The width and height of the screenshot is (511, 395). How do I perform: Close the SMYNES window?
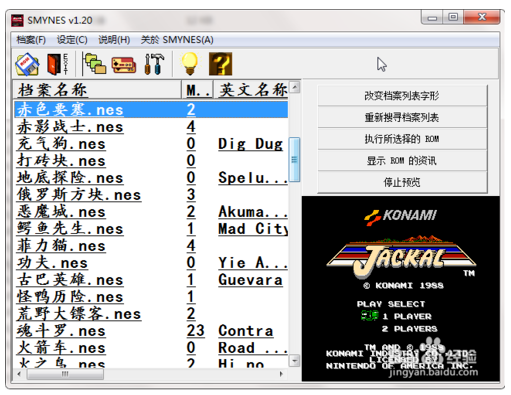tap(482, 17)
